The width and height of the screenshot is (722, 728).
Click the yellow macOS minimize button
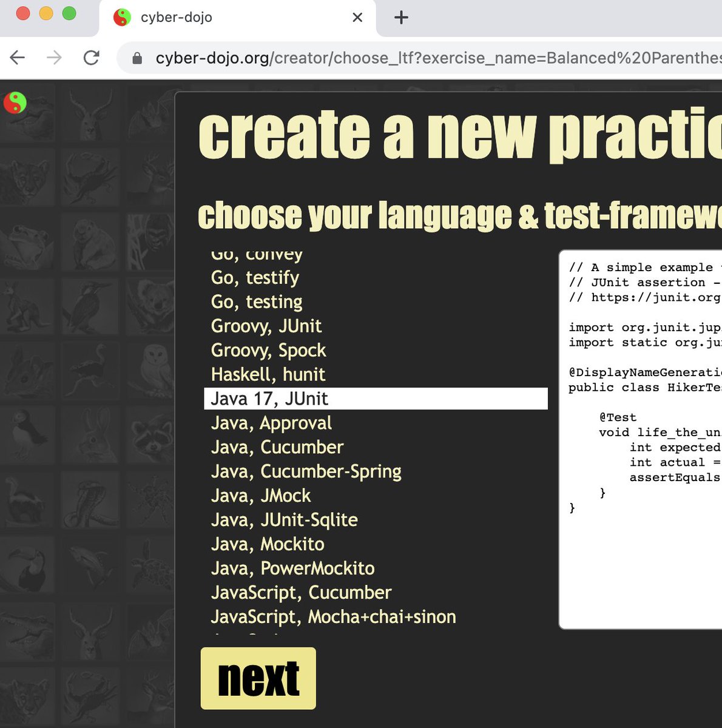pos(46,13)
